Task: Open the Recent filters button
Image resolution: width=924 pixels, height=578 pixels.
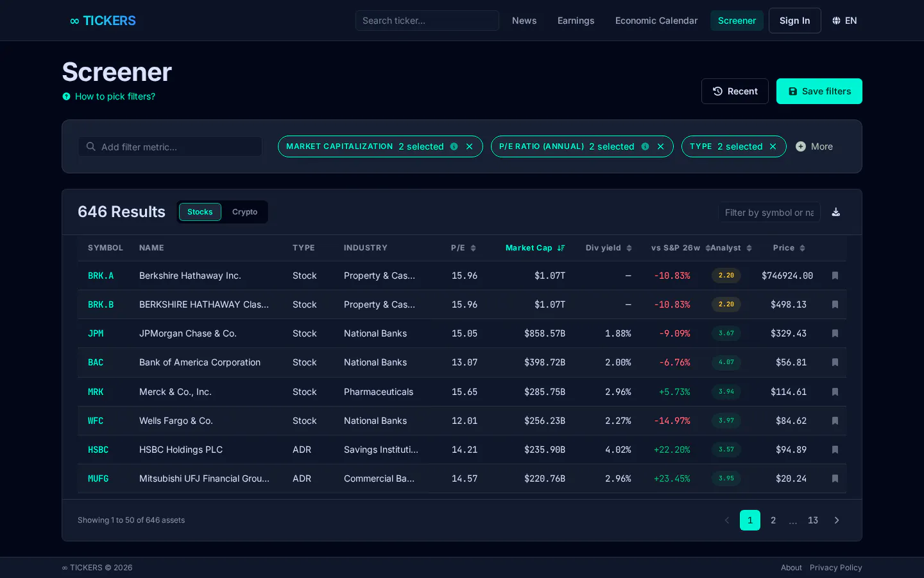Action: click(735, 91)
